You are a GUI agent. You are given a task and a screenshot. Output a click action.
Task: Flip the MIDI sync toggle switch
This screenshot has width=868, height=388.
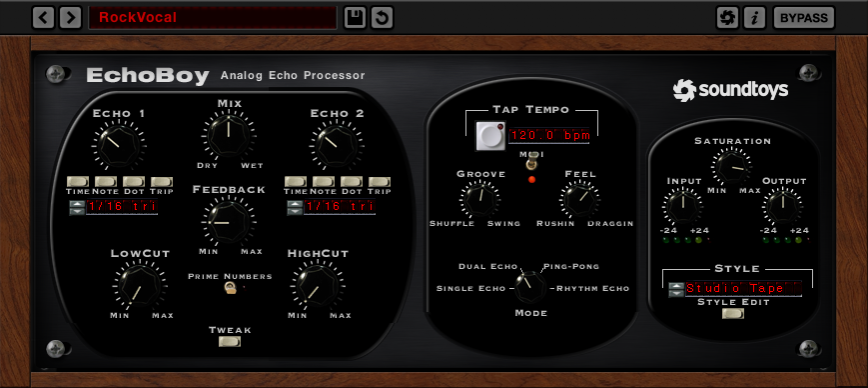[x=530, y=164]
